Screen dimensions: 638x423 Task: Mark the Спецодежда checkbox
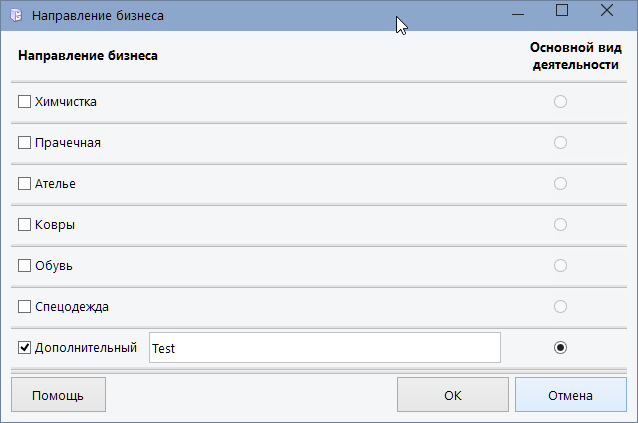25,306
